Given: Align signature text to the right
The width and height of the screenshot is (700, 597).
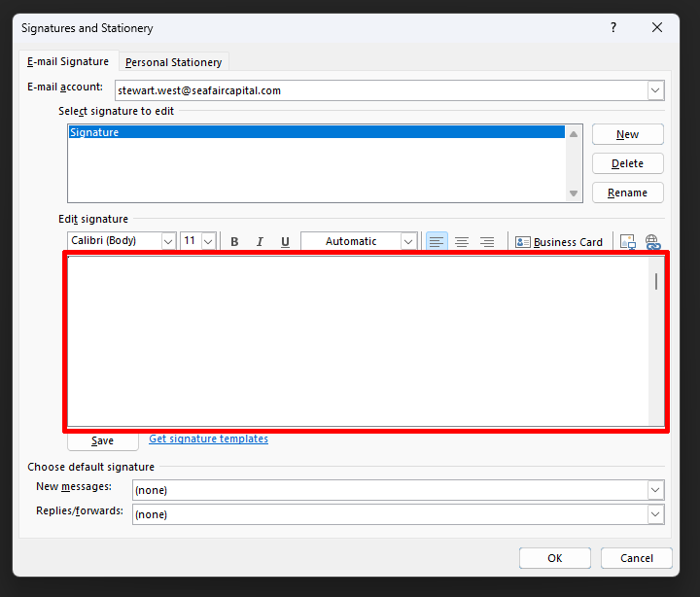Looking at the screenshot, I should click(x=487, y=242).
